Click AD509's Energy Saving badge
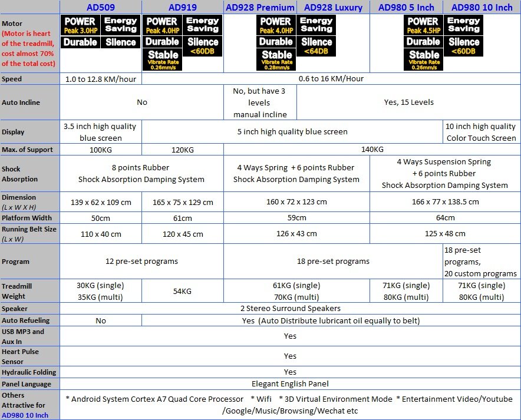The height and width of the screenshot is (420, 521). [x=121, y=25]
